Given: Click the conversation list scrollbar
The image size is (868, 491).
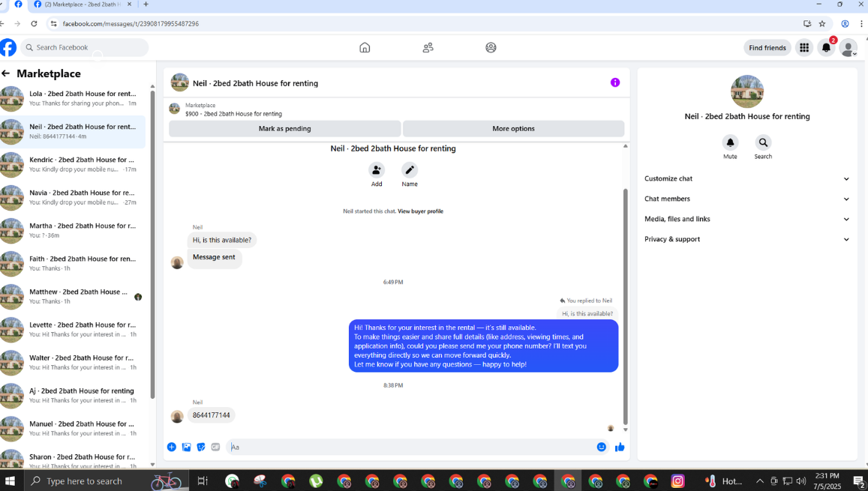Looking at the screenshot, I should point(152,244).
